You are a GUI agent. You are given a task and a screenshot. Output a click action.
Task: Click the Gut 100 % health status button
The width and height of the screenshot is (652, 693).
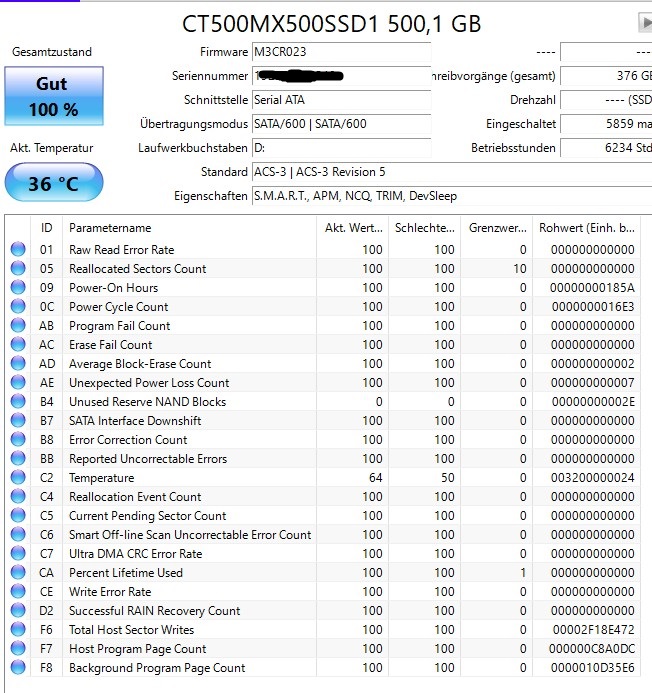54,96
